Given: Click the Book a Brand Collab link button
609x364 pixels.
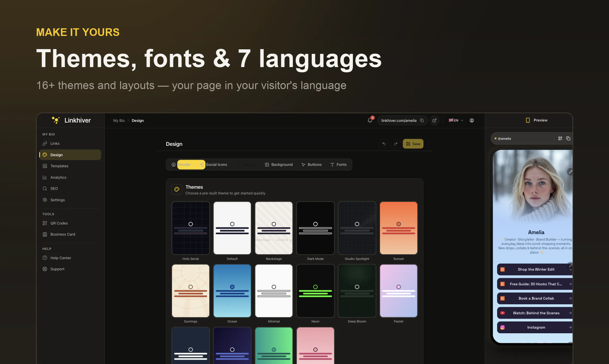Looking at the screenshot, I should click(x=535, y=299).
